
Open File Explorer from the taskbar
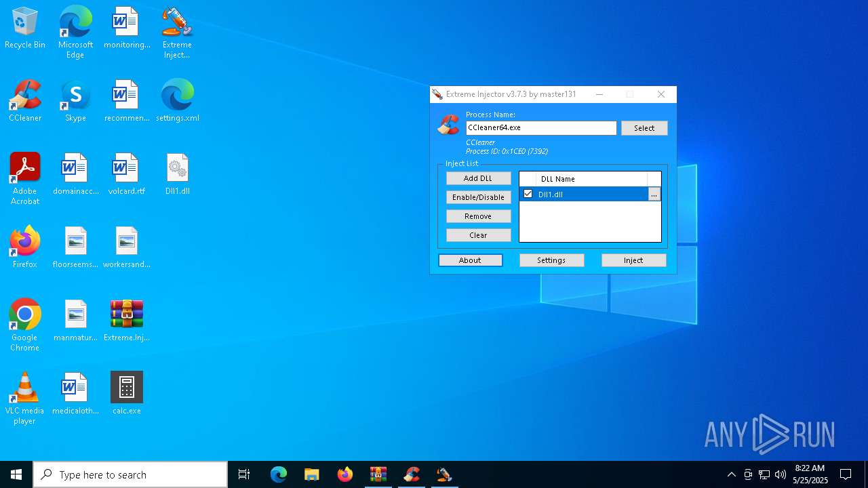(x=311, y=474)
